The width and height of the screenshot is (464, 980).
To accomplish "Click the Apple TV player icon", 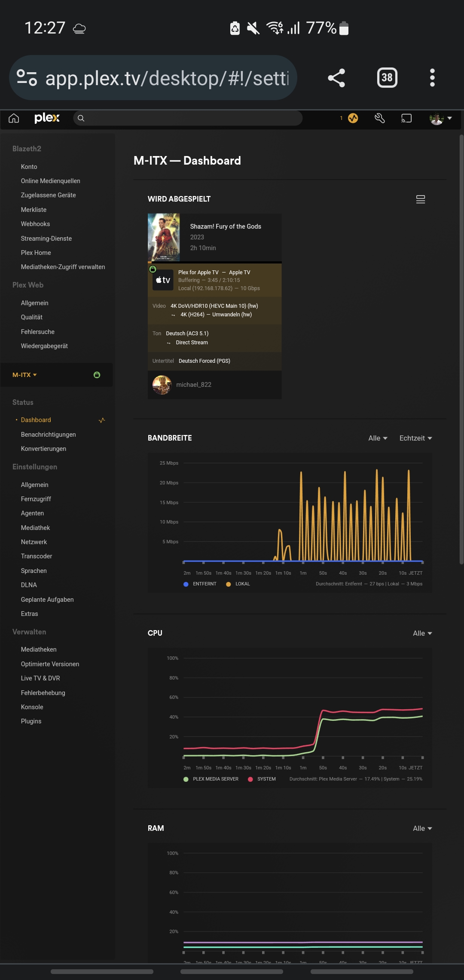I will [163, 280].
